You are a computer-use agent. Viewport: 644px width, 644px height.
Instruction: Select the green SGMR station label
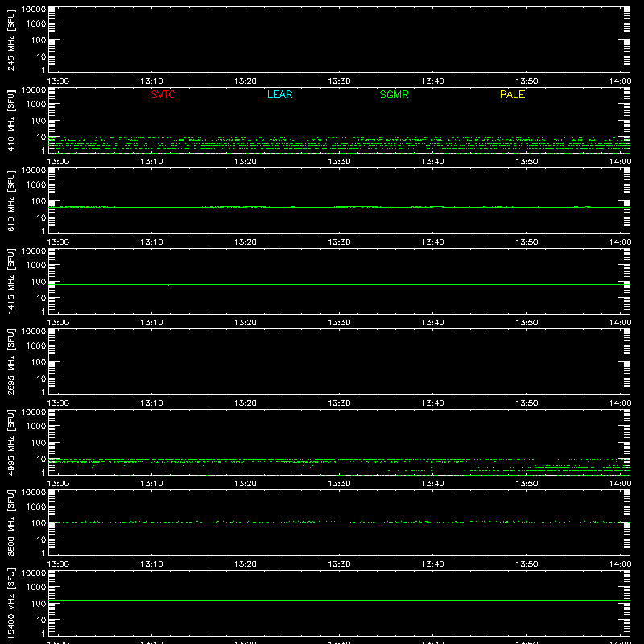point(394,94)
